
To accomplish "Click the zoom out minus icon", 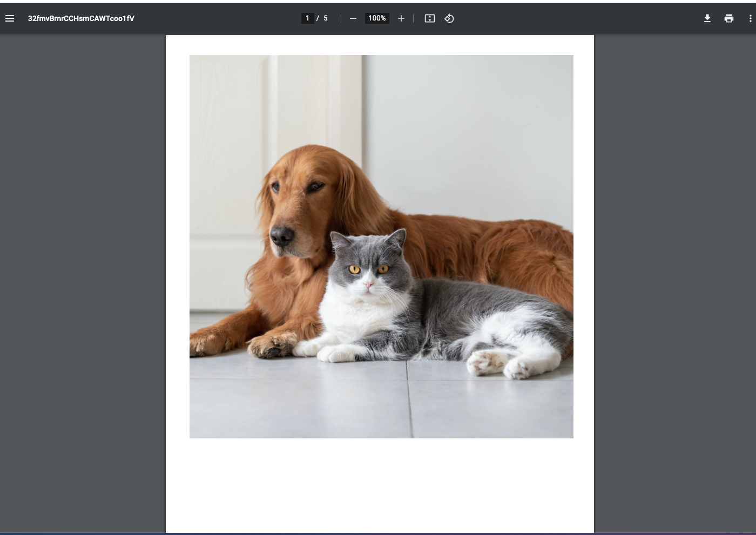I will click(x=353, y=18).
